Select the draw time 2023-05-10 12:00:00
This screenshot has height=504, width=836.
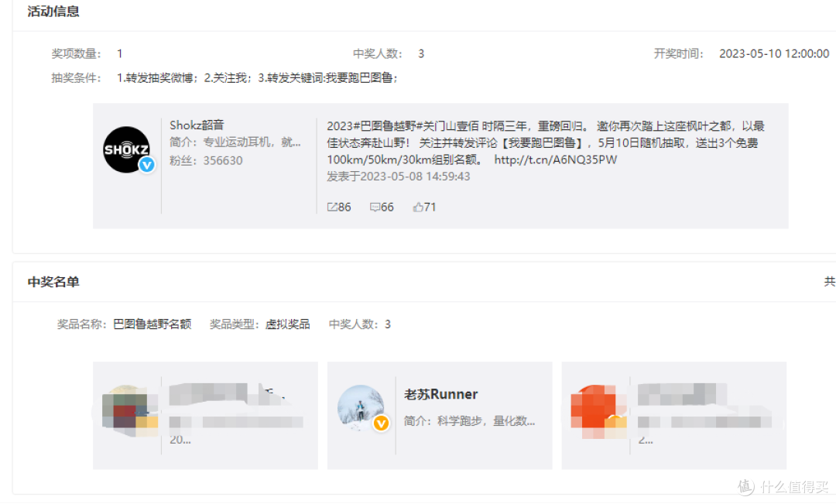pos(773,54)
